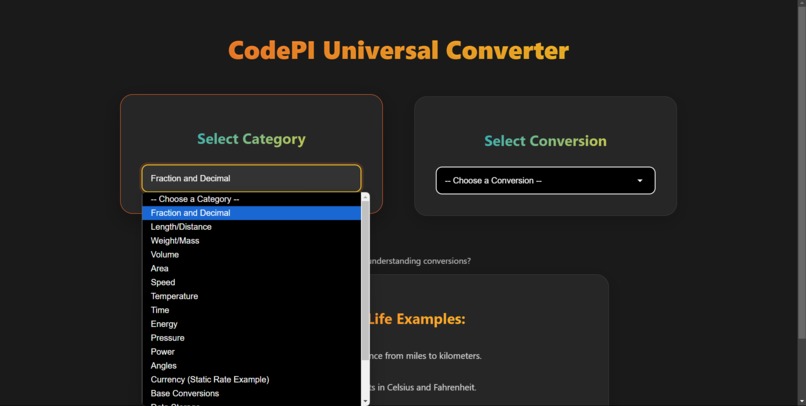Click the dropdown list scroll-down arrow
This screenshot has width=806, height=406.
coord(365,401)
